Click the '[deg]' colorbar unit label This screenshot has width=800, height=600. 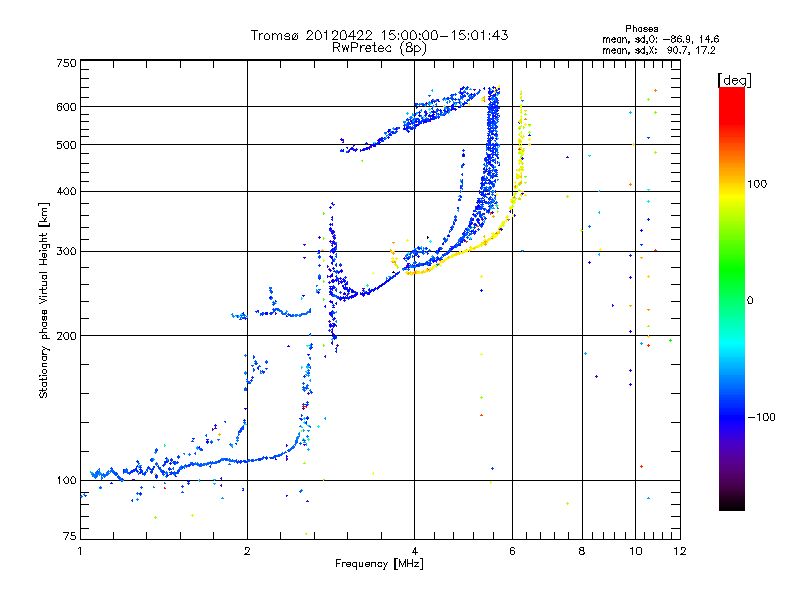734,80
